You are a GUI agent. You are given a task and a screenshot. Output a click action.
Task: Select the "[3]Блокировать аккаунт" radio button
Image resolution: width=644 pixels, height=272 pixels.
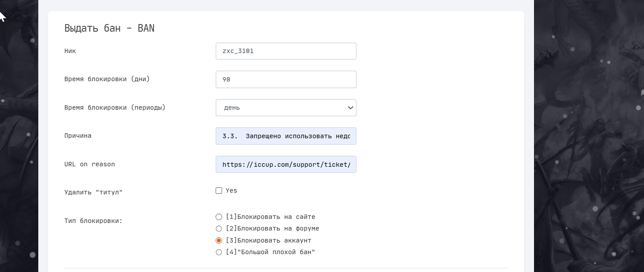pyautogui.click(x=219, y=240)
